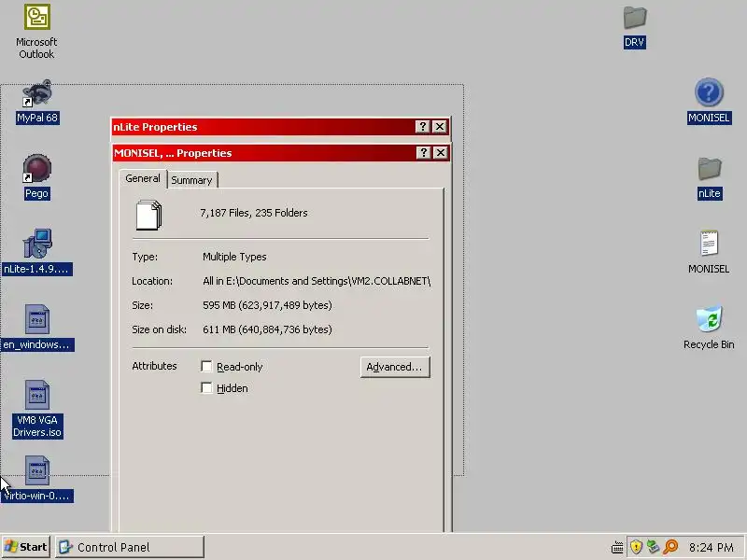
Task: Select the General tab
Action: click(x=143, y=178)
